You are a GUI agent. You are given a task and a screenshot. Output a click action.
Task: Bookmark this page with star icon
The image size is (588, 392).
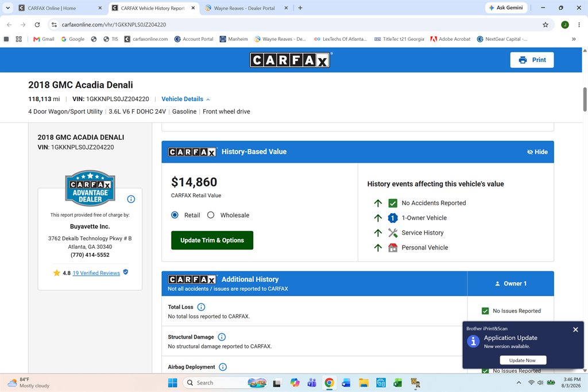click(x=546, y=25)
